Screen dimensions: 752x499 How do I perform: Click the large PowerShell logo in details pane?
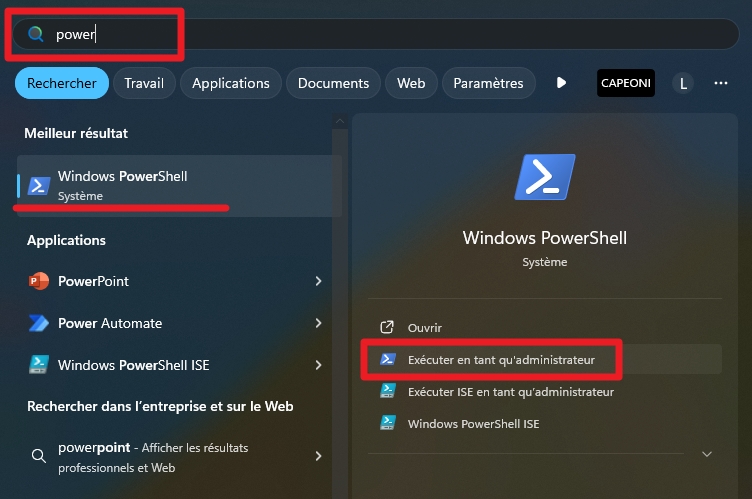click(x=545, y=177)
